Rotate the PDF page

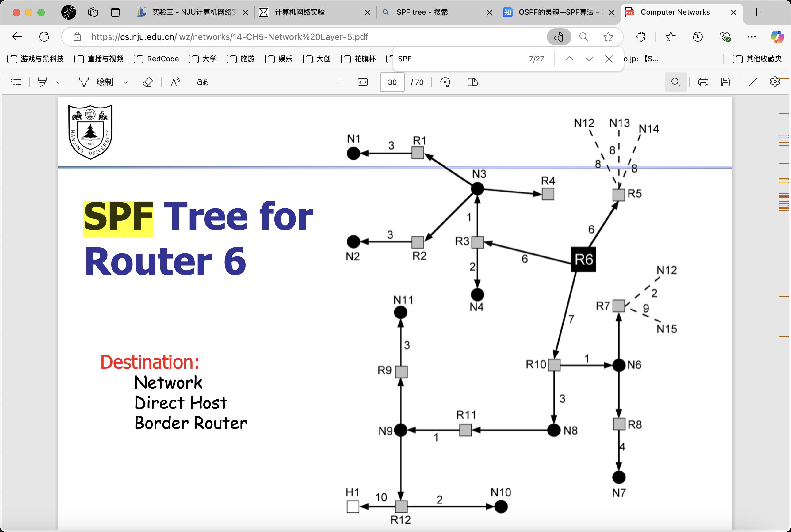coord(445,82)
